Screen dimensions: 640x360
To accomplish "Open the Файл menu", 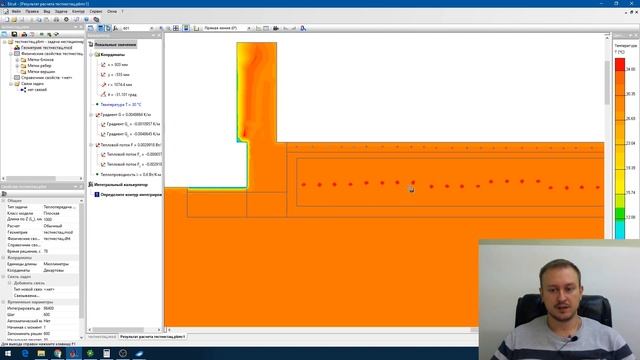I will [16, 11].
